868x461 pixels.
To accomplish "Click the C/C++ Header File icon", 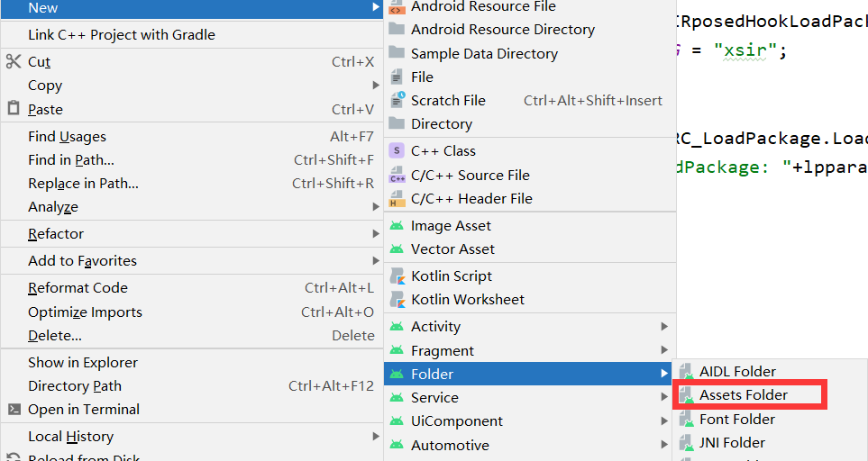I will [397, 198].
